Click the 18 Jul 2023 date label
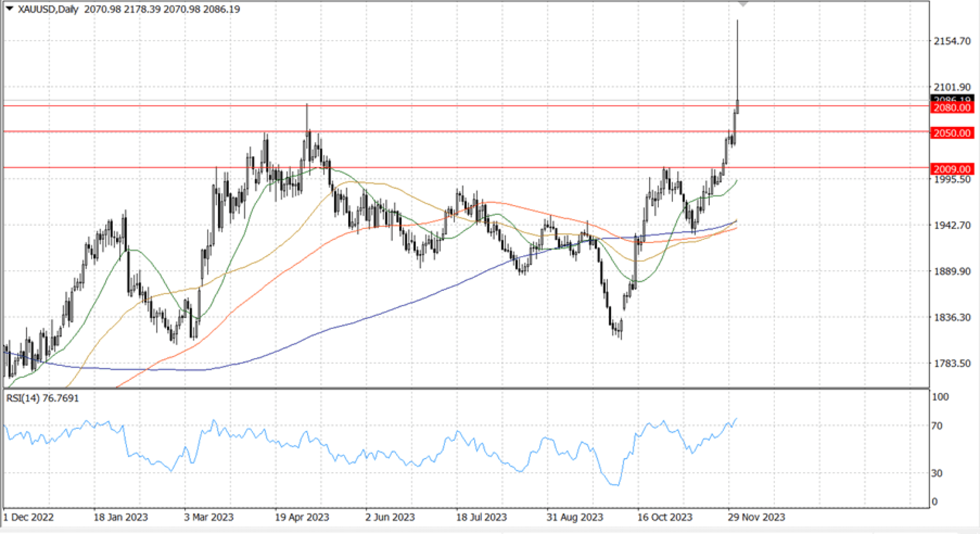The width and height of the screenshot is (980, 534). 481,517
